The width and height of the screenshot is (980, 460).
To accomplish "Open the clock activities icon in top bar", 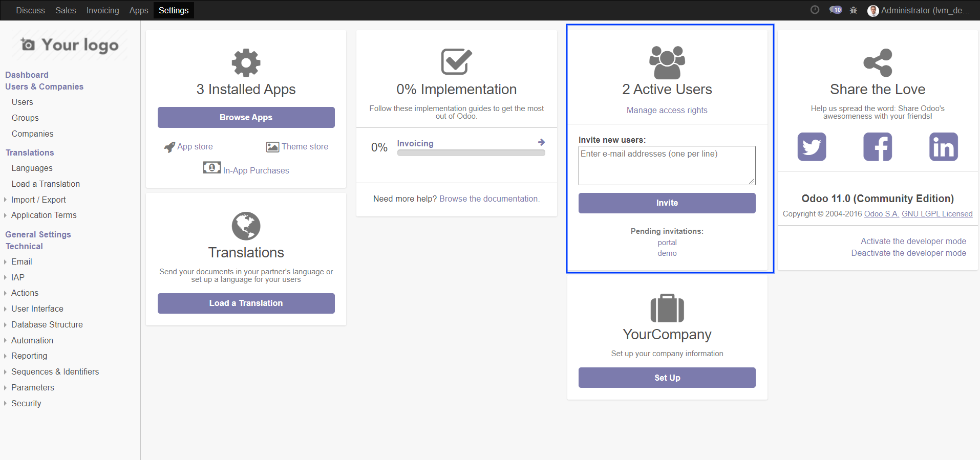I will [x=815, y=10].
